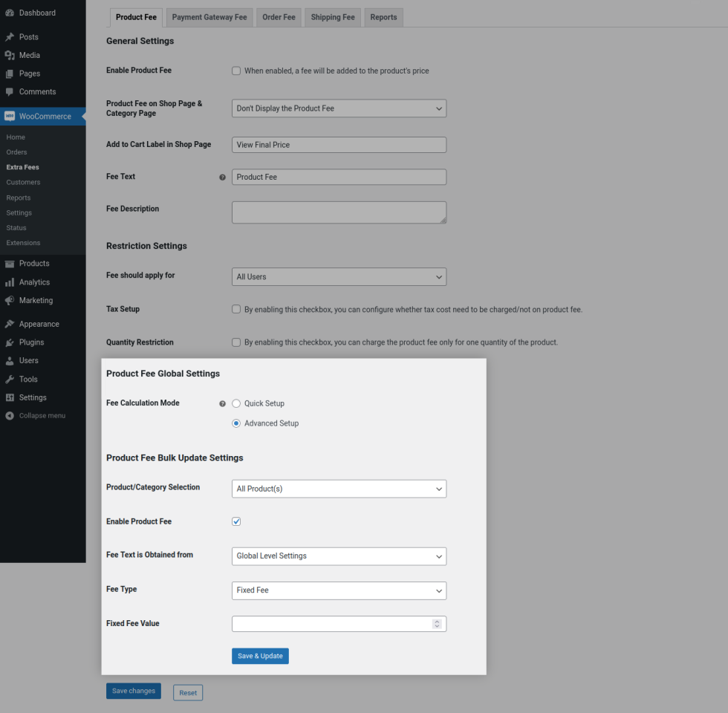Click the Dashboard icon in sidebar

point(9,13)
